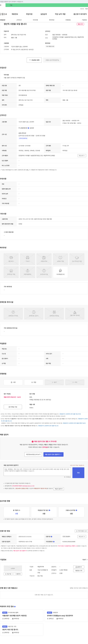Click the 고용24 logo
The width and height of the screenshot is (88, 644).
3,14
